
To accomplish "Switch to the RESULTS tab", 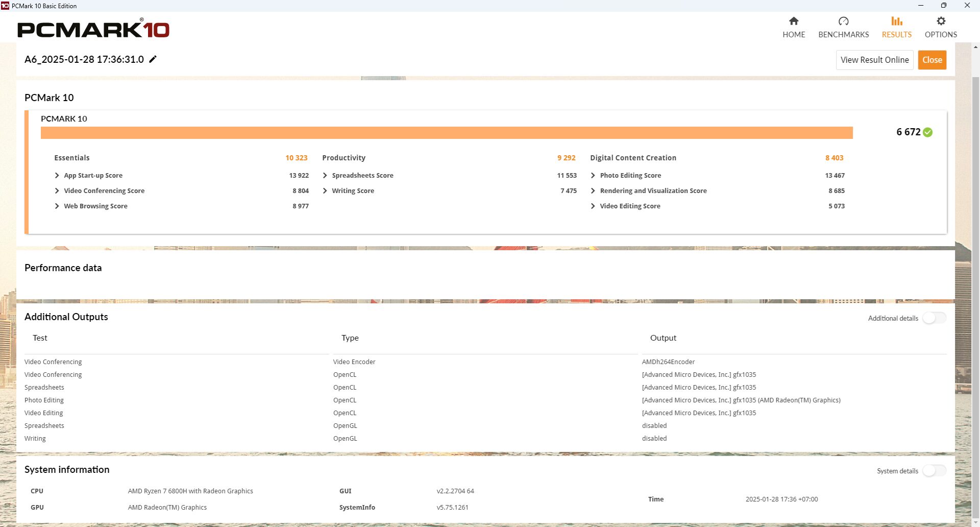I will (897, 27).
